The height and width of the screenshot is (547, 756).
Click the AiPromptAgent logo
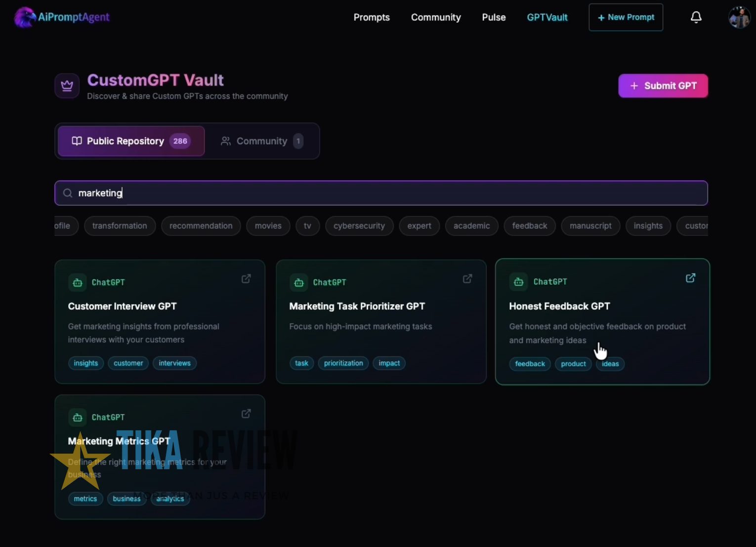pos(62,17)
